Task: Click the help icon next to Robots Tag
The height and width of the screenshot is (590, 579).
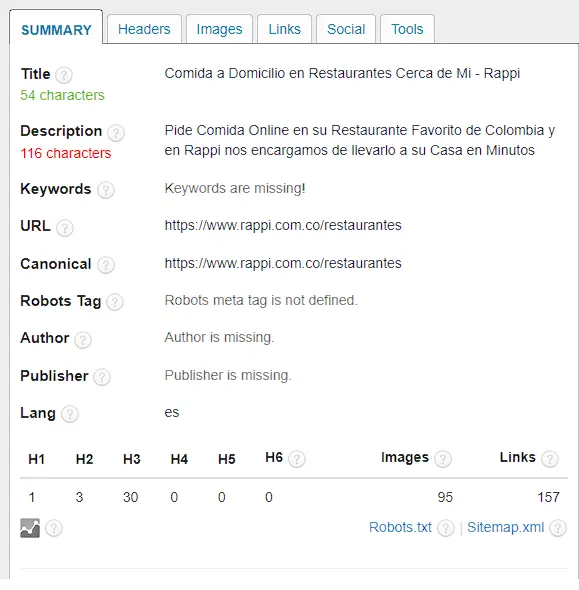Action: [x=115, y=302]
